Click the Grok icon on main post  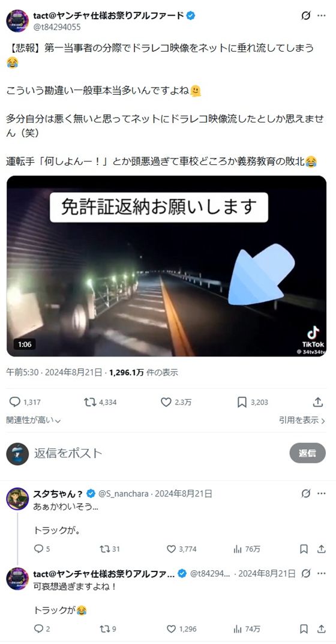click(x=305, y=16)
